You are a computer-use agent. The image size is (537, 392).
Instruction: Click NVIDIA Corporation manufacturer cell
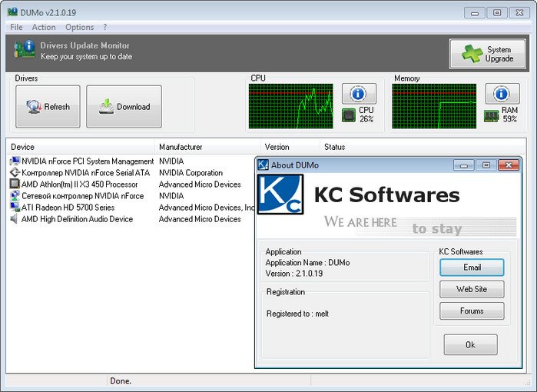click(191, 173)
